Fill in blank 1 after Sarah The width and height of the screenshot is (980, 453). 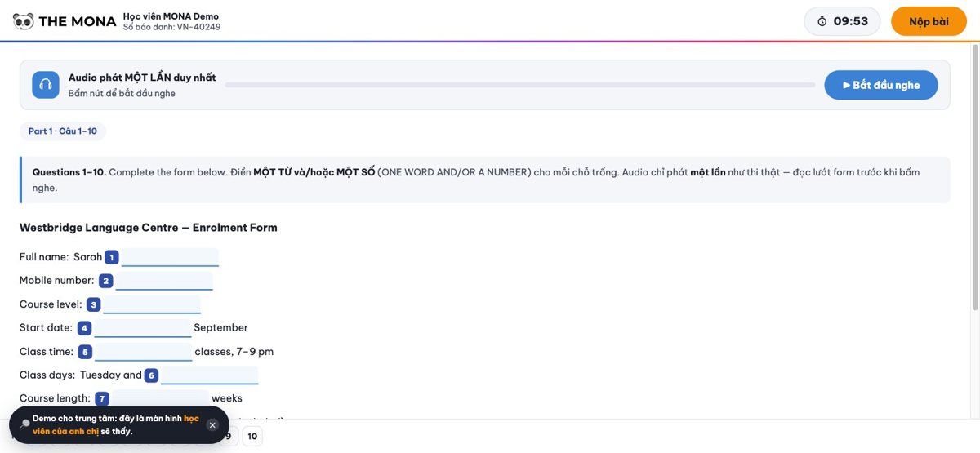170,257
